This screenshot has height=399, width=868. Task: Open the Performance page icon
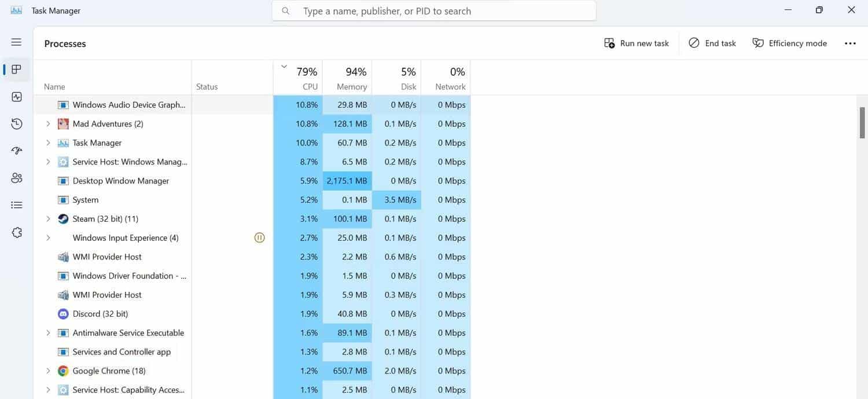click(16, 96)
